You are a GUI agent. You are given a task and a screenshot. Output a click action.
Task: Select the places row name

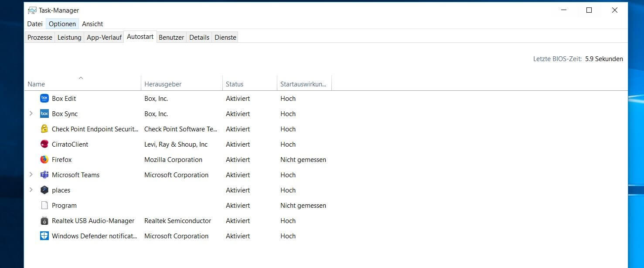(61, 190)
